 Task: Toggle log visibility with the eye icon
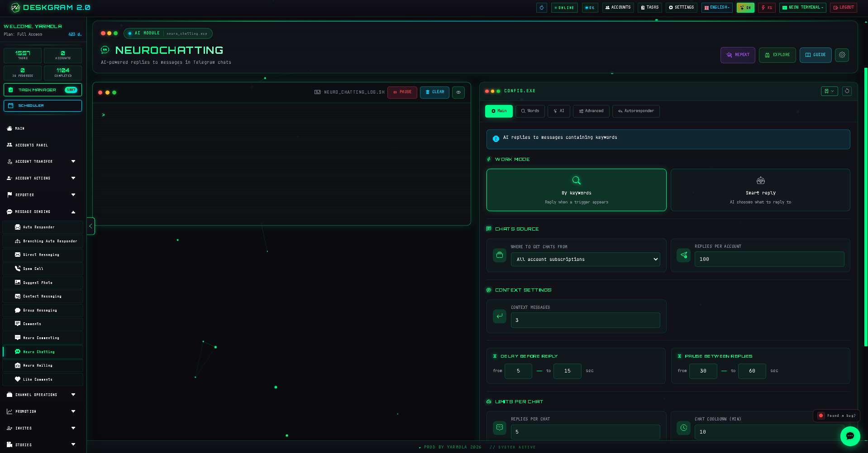(x=458, y=92)
